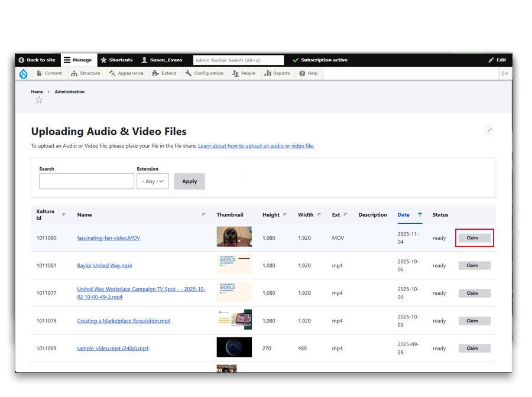532x397 pixels.
Task: Open the Extend menu
Action: (x=164, y=73)
